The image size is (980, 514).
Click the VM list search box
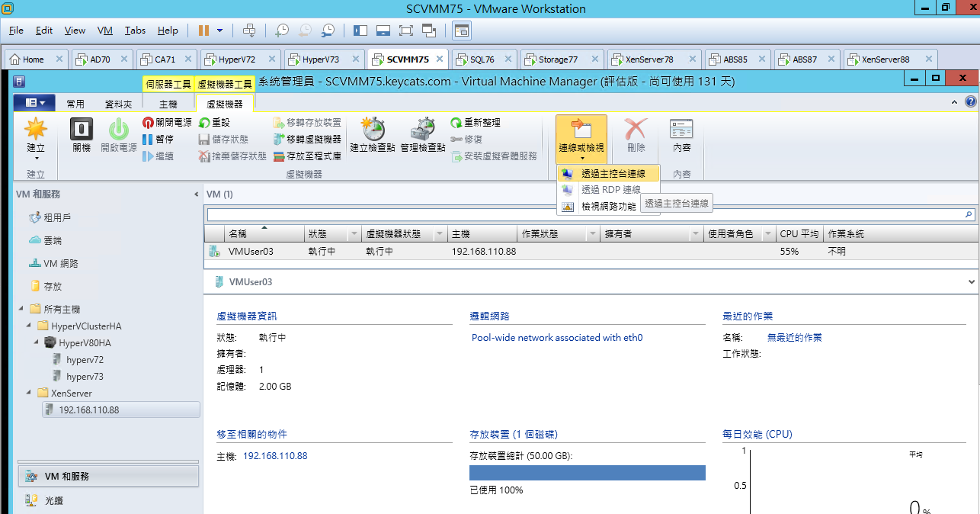[591, 215]
